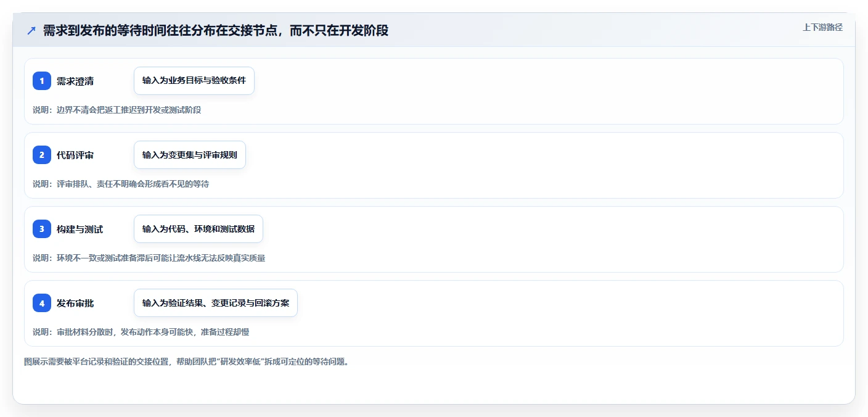The image size is (868, 417).
Task: Click the note about 环境不一致或测试准备滞后
Action: [149, 258]
